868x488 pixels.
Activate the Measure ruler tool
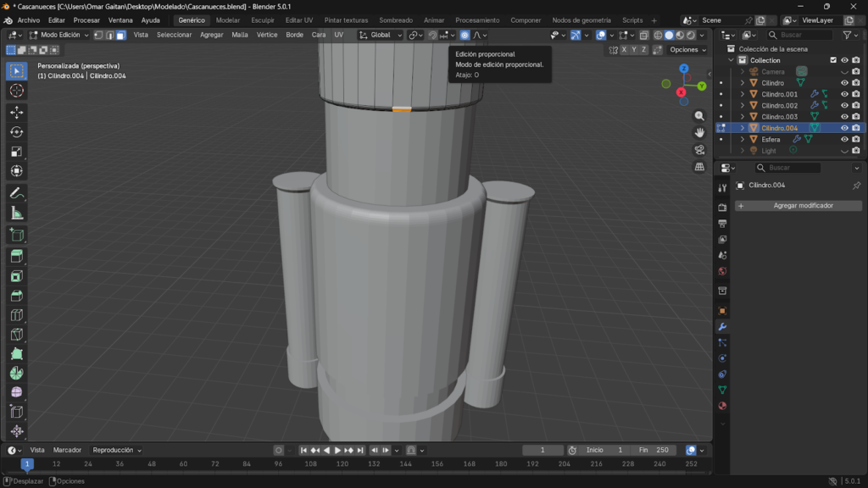(17, 213)
